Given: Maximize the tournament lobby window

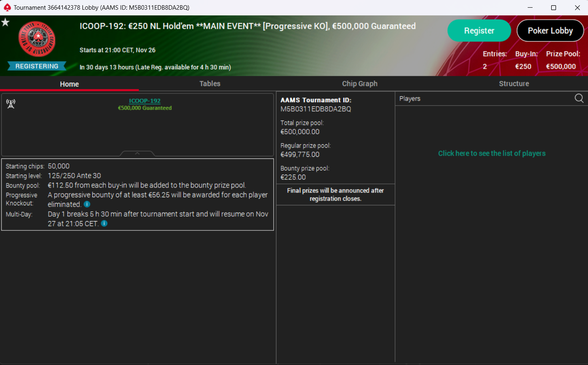Looking at the screenshot, I should point(554,8).
